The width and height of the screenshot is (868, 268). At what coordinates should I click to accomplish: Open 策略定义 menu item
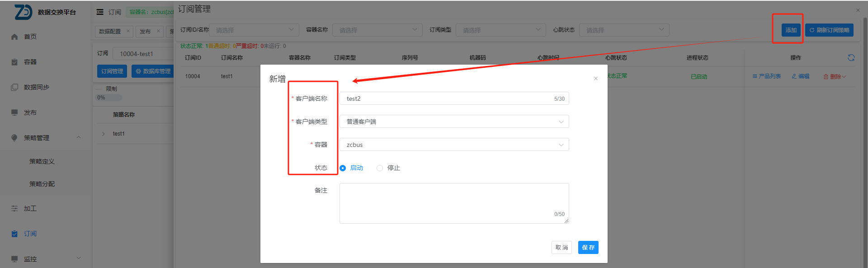(42, 161)
